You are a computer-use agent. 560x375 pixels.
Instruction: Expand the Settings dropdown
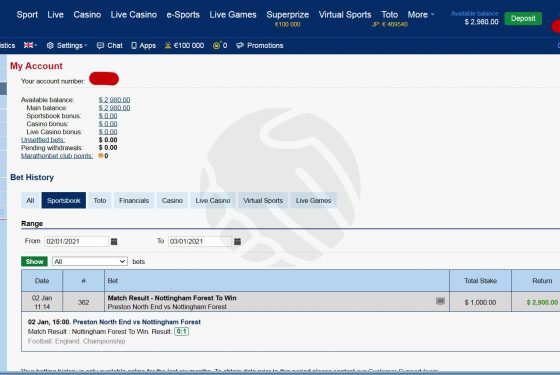pos(67,45)
